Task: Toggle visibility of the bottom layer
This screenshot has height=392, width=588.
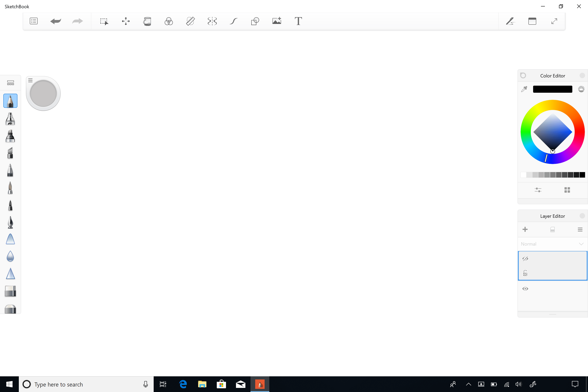Action: 525,289
